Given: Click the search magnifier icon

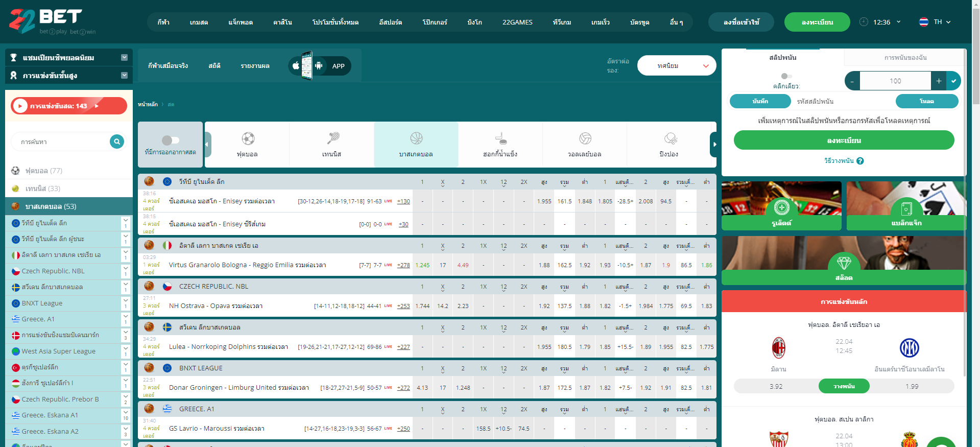Looking at the screenshot, I should click(x=117, y=142).
